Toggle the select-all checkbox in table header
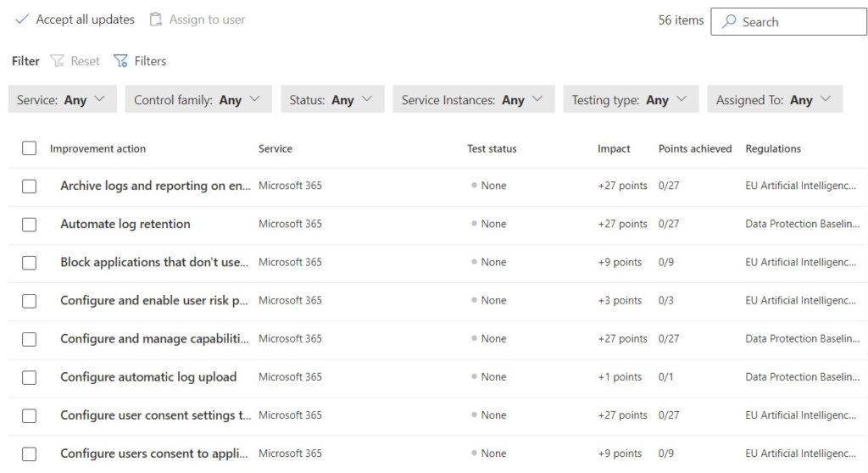Screen dimensions: 868x473 point(30,148)
